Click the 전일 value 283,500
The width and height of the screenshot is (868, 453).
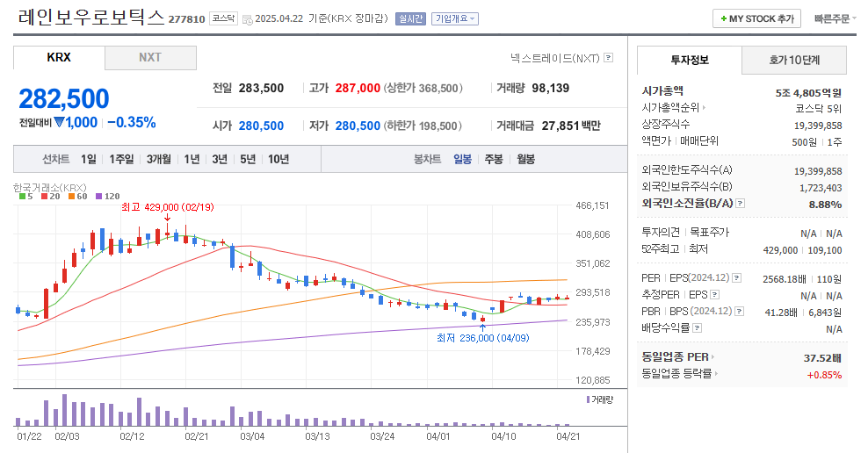pos(261,88)
